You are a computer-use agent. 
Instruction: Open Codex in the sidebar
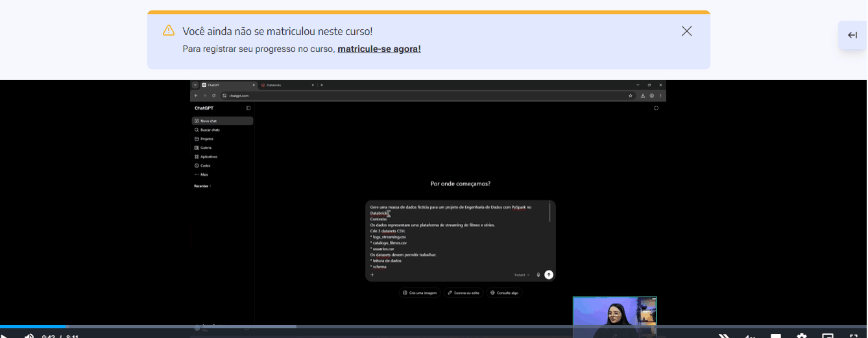(223, 165)
